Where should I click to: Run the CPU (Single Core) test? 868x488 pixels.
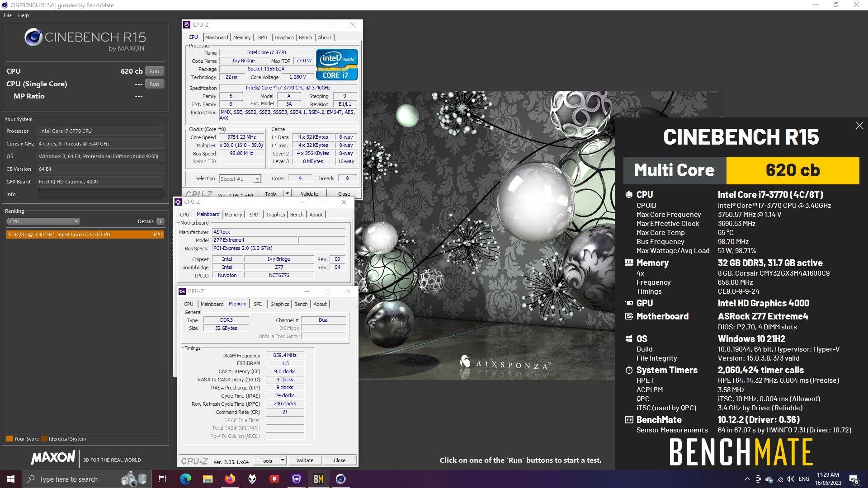pos(155,84)
